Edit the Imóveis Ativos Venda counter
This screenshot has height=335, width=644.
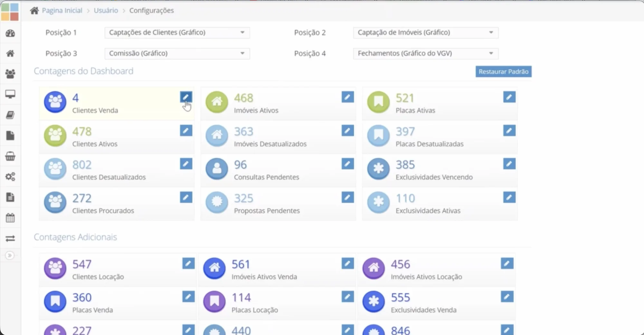[348, 263]
